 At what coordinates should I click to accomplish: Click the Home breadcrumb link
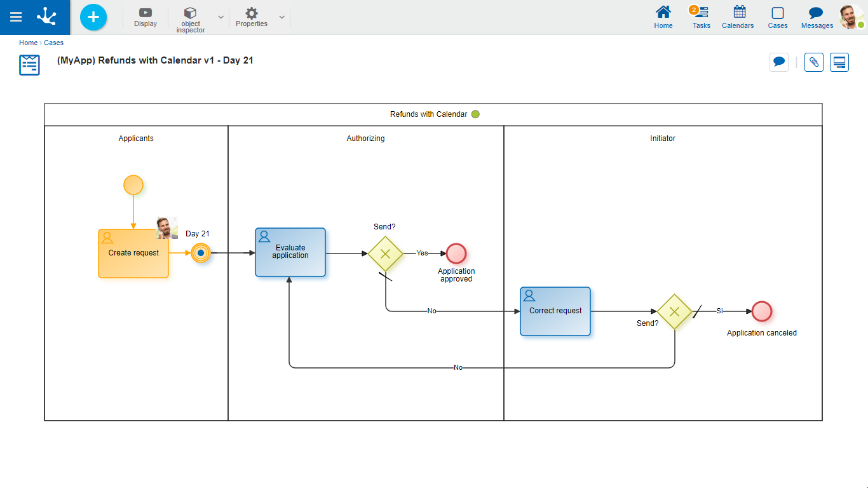(28, 43)
